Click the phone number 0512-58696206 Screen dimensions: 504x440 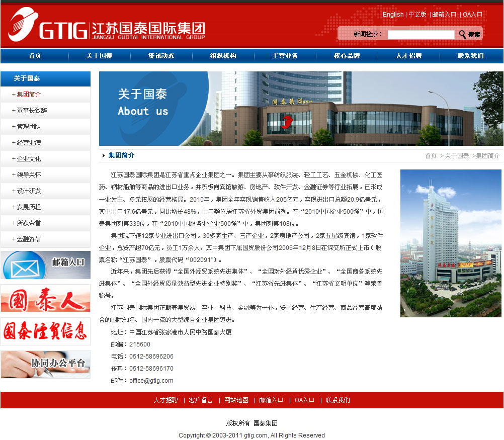(151, 357)
